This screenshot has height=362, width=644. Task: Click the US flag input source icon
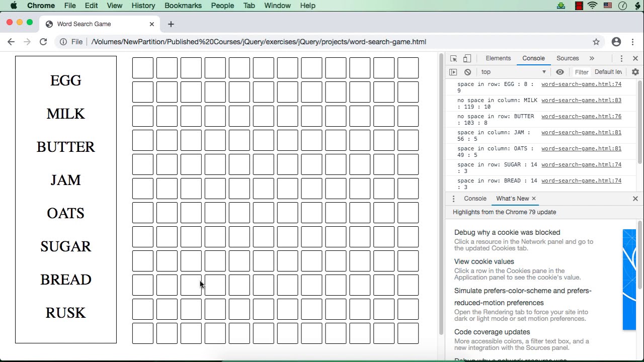607,6
